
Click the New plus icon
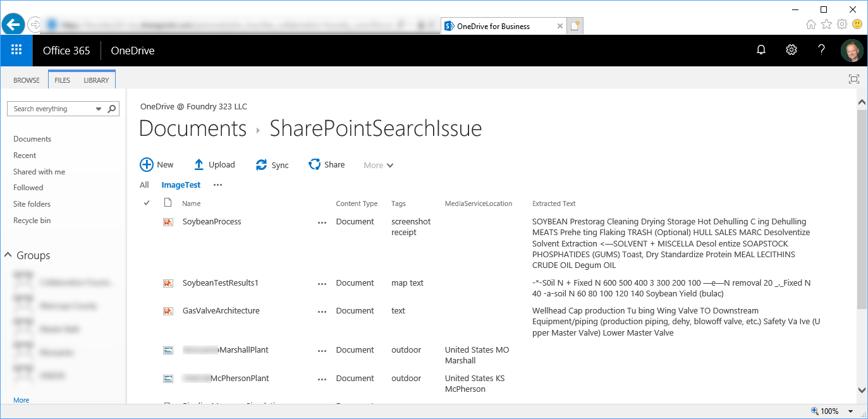[x=147, y=165]
